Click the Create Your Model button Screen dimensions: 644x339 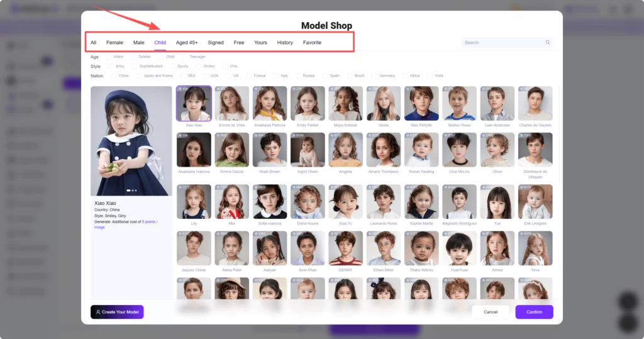pyautogui.click(x=117, y=312)
